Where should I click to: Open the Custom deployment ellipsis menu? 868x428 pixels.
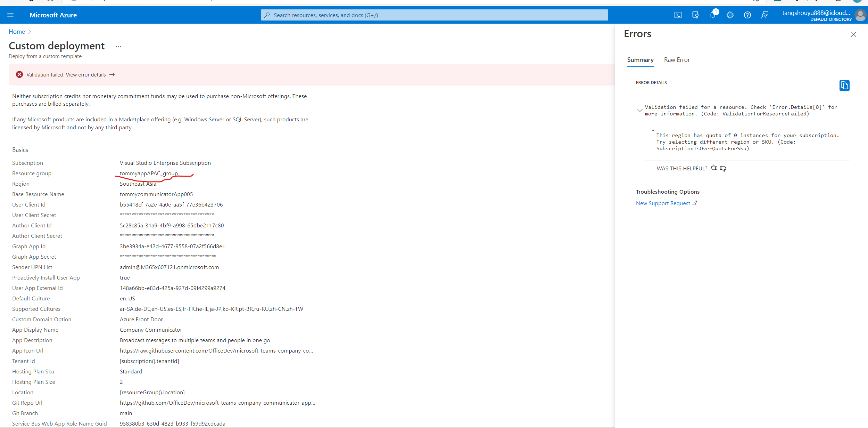[118, 46]
